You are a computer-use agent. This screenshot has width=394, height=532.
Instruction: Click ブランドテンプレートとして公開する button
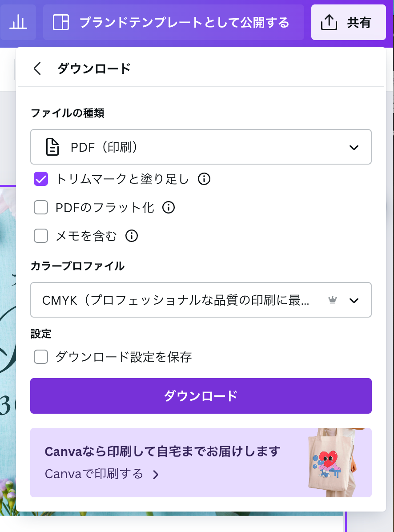[x=173, y=22]
